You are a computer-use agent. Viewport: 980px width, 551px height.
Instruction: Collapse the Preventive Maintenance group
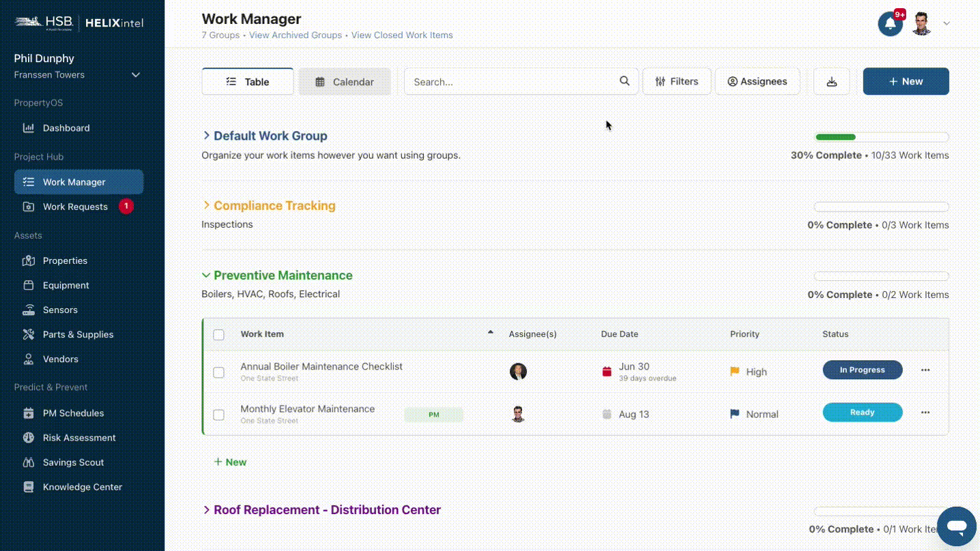pyautogui.click(x=206, y=275)
